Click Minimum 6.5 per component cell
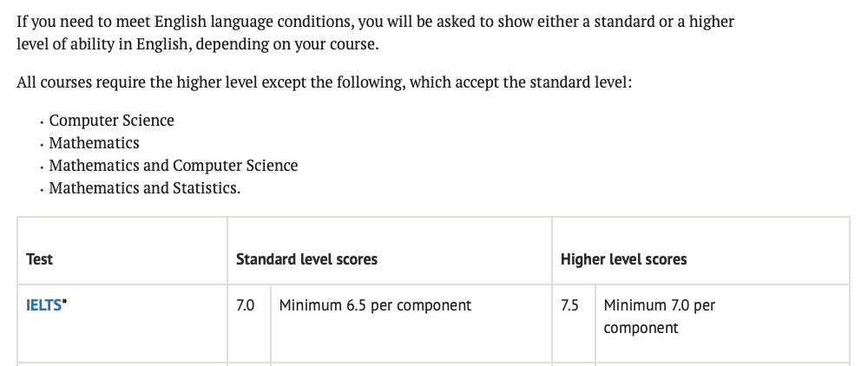Viewport: 868px width, 366px height. coord(375,305)
